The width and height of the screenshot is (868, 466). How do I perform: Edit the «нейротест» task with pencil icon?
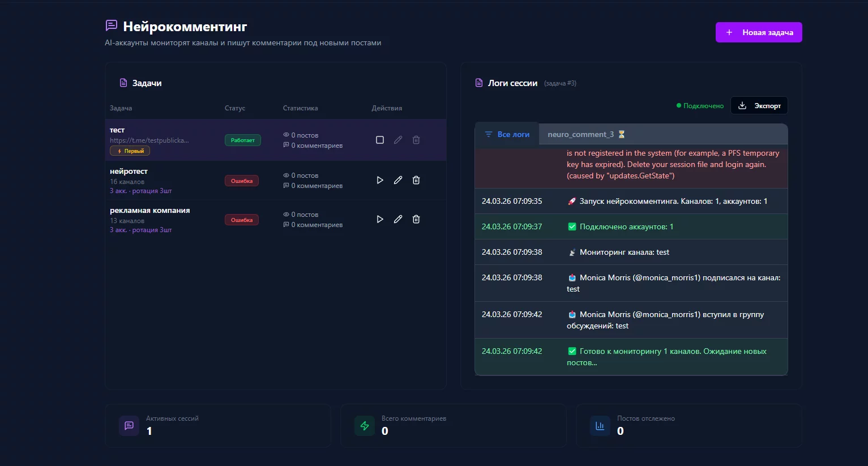(x=398, y=180)
